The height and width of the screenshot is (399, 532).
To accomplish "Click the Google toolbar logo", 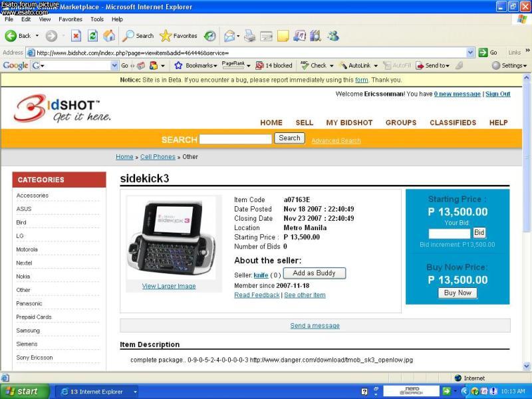I will coord(15,65).
